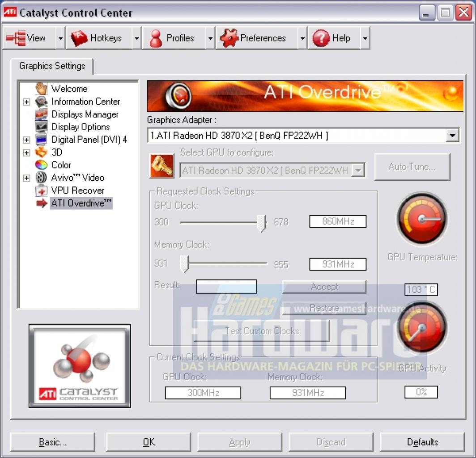Open the Select GPU to configure dropdown

(358, 170)
